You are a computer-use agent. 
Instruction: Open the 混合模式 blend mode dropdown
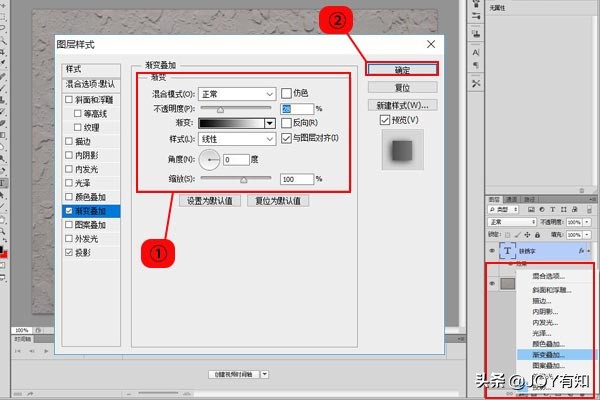(x=237, y=94)
